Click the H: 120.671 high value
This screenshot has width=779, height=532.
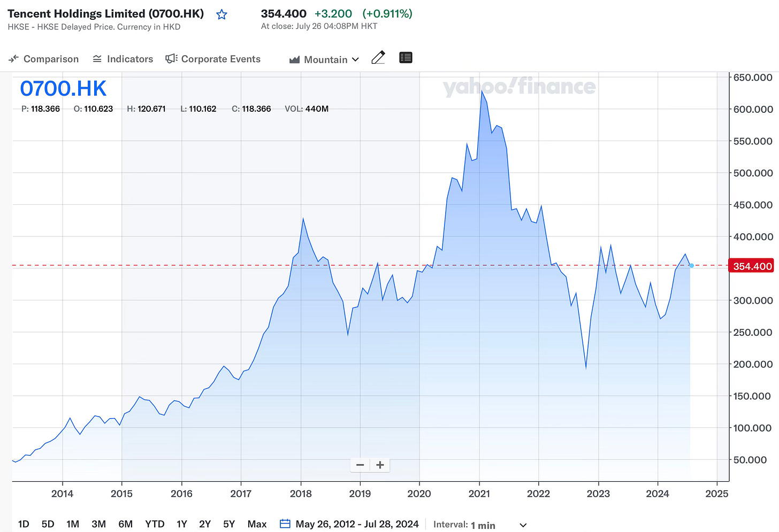point(146,109)
